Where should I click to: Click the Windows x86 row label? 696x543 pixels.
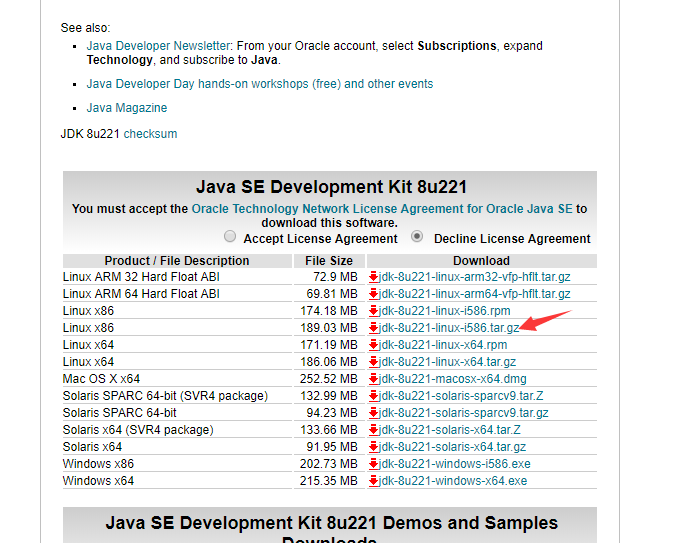98,464
